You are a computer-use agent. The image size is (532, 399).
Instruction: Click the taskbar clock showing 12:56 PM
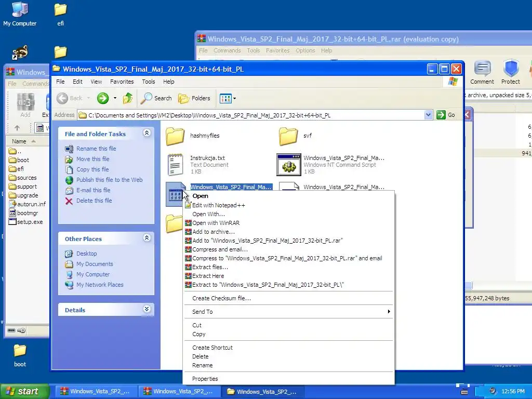[x=513, y=392]
